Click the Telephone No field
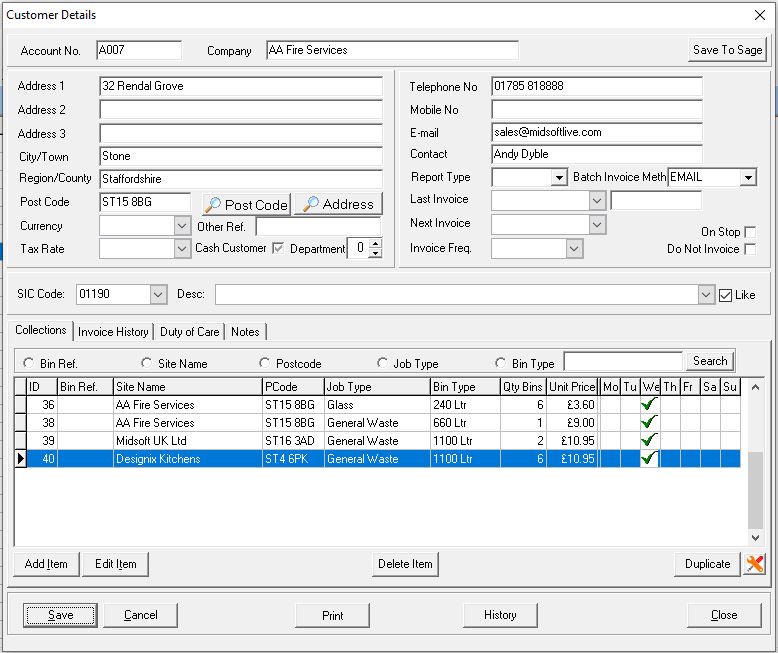This screenshot has height=653, width=778. pos(597,86)
